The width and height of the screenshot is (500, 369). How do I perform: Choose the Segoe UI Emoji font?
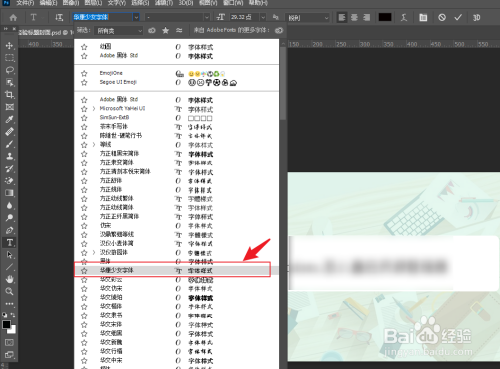[176, 82]
